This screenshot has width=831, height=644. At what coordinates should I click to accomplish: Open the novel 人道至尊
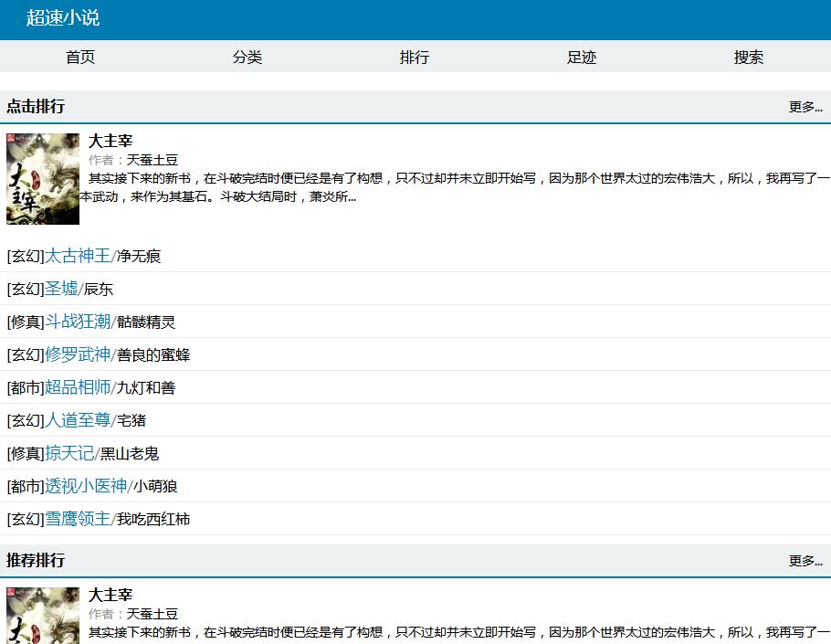click(80, 421)
